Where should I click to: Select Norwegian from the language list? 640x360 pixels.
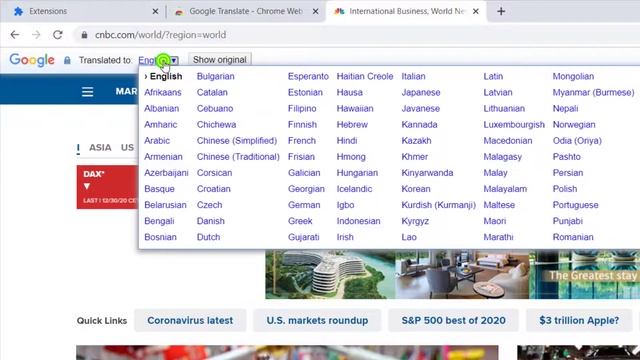(574, 124)
